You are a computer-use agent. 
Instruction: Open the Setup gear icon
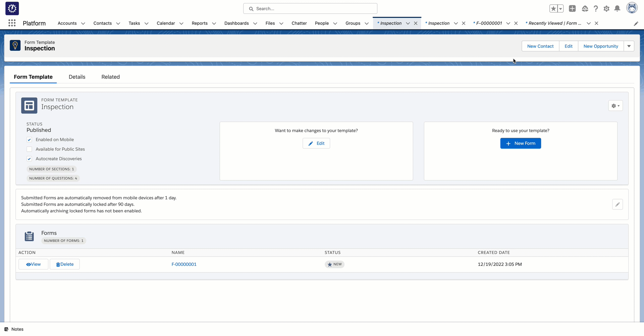coord(606,9)
